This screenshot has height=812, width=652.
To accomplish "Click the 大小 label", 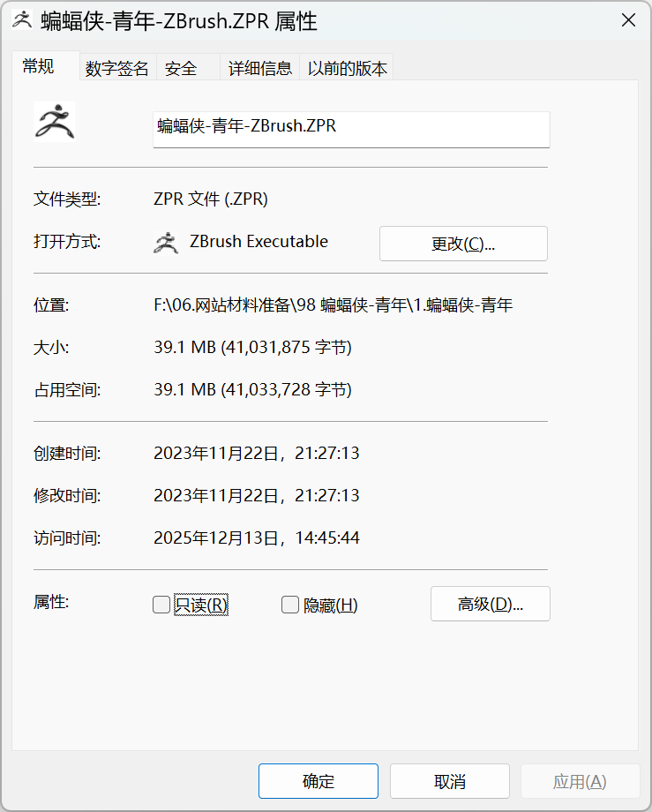I will 51,347.
